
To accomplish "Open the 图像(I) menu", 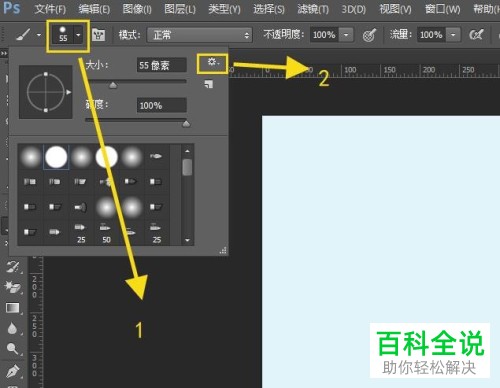I will click(137, 9).
